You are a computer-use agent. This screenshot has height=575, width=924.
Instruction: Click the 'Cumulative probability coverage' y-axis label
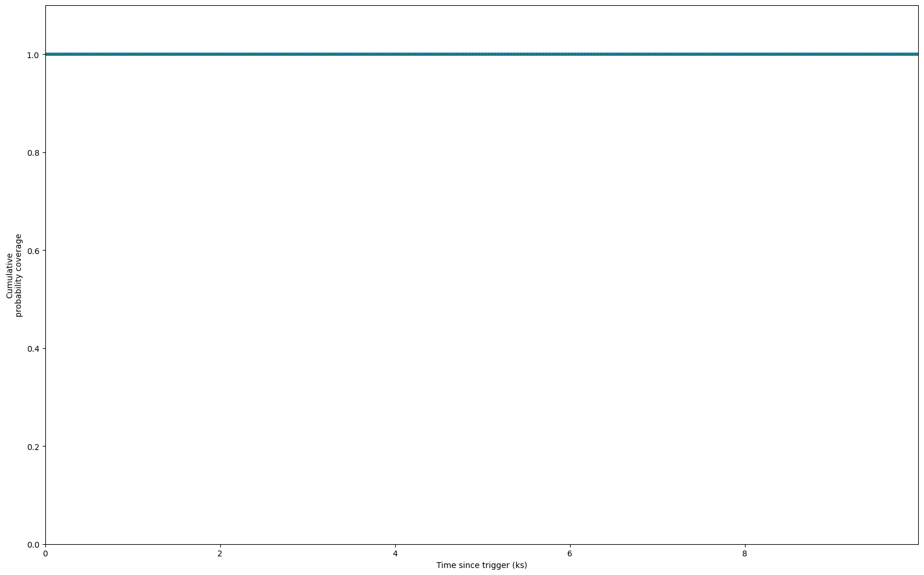point(14,275)
